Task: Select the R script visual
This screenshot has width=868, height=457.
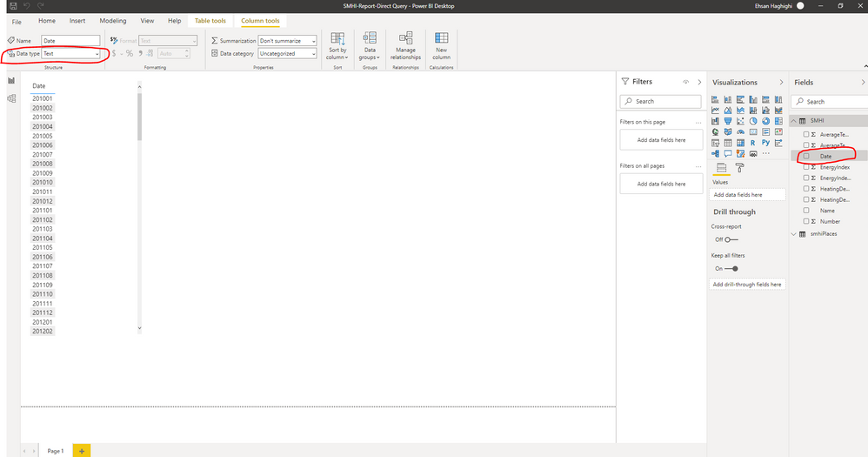Action: [753, 143]
